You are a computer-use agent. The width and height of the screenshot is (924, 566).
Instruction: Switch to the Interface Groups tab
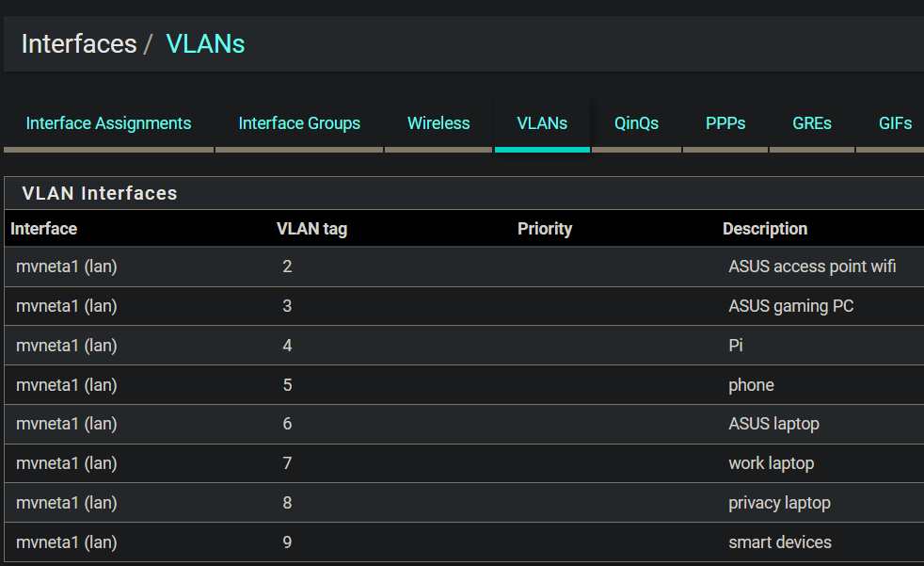[299, 123]
